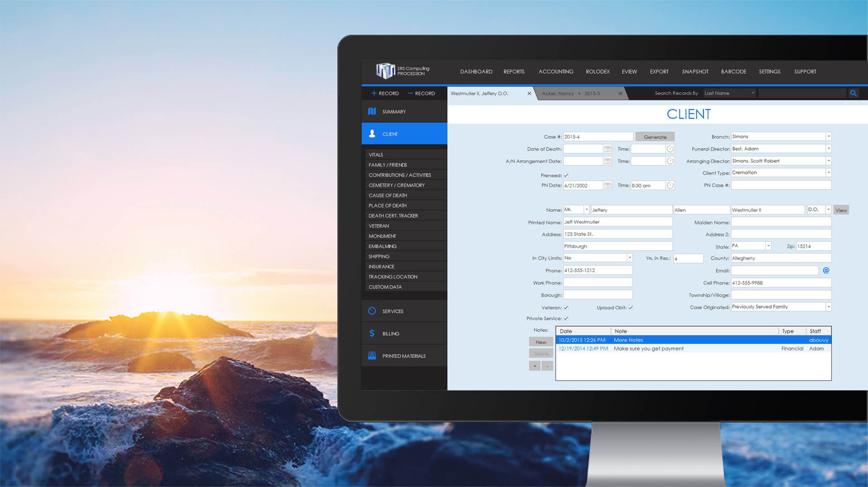Click the search magnifier icon
The width and height of the screenshot is (868, 487).
click(x=853, y=93)
